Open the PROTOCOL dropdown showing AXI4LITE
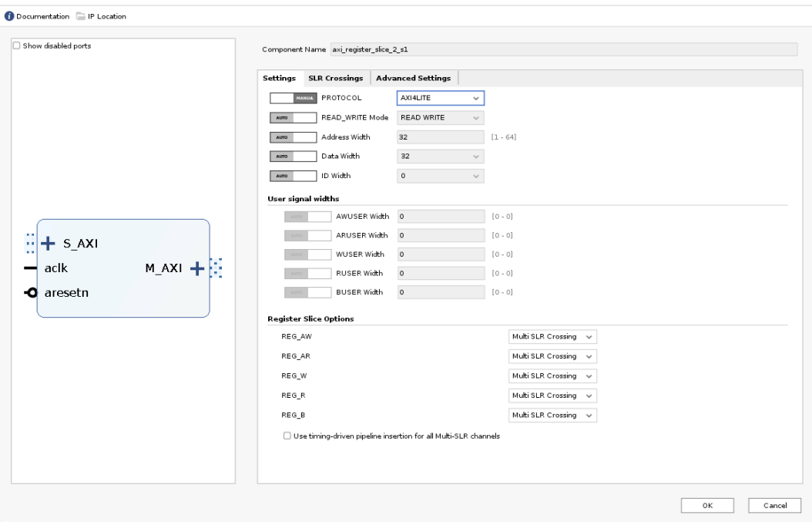812x522 pixels. coord(439,99)
